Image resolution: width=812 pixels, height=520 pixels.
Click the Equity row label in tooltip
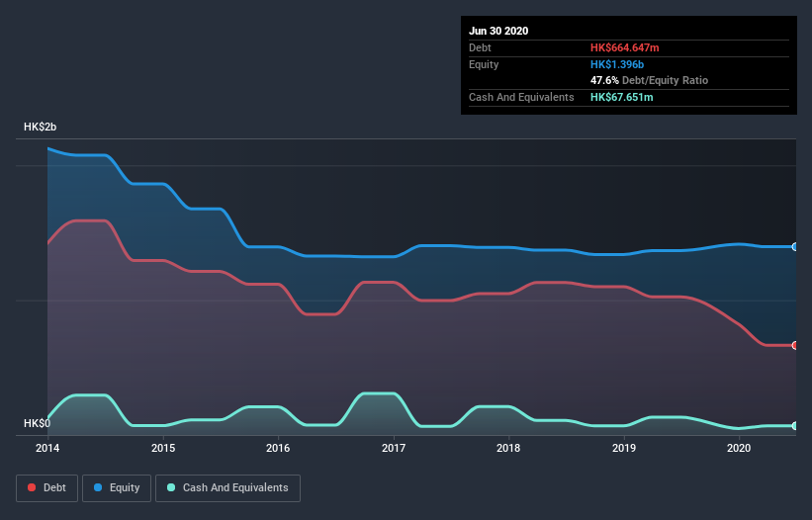click(x=484, y=64)
